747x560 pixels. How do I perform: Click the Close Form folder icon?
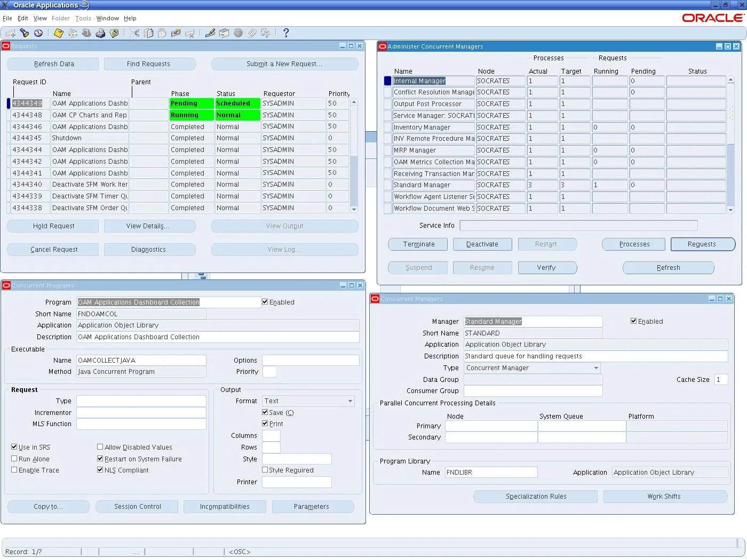coord(114,33)
